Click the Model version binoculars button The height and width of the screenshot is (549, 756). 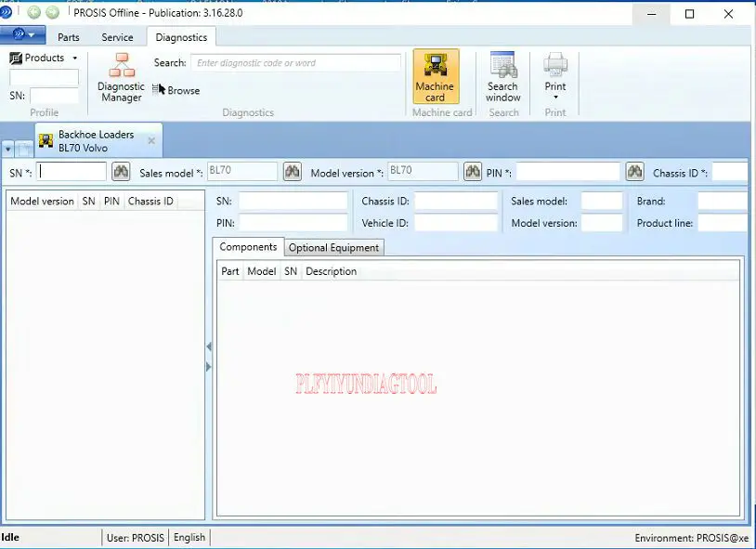coord(473,171)
